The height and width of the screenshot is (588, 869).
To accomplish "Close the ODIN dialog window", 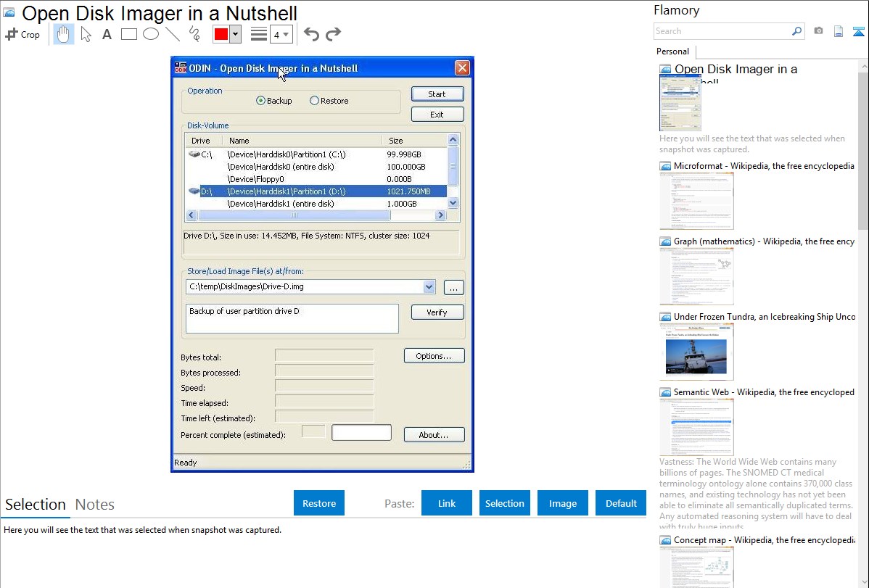I will pyautogui.click(x=462, y=67).
